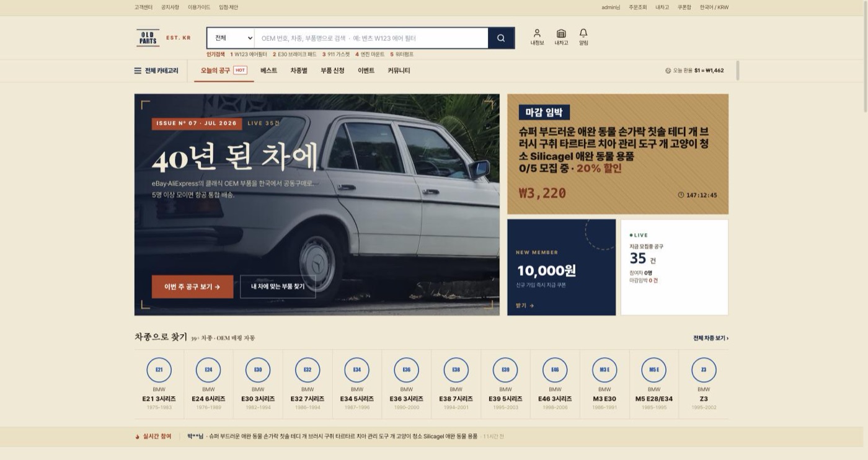Open 이용가이드 link

[x=199, y=7]
